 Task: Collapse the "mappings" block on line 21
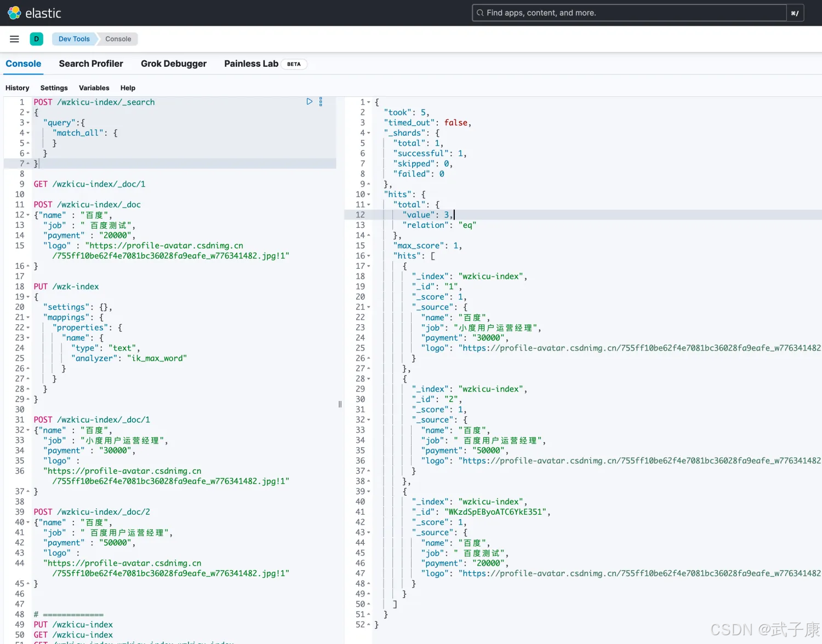28,318
